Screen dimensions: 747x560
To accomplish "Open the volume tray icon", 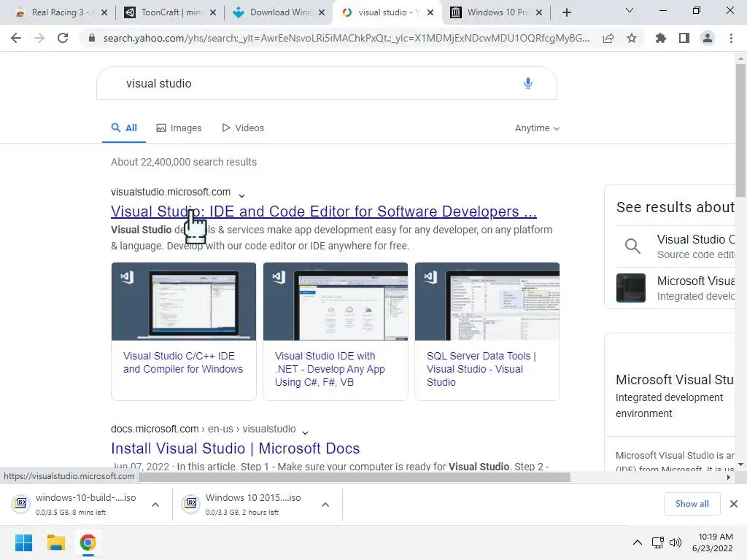I will coord(676,542).
